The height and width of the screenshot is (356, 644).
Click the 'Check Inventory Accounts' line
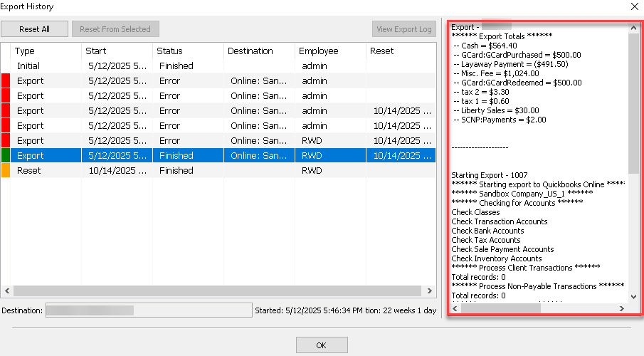tap(497, 258)
